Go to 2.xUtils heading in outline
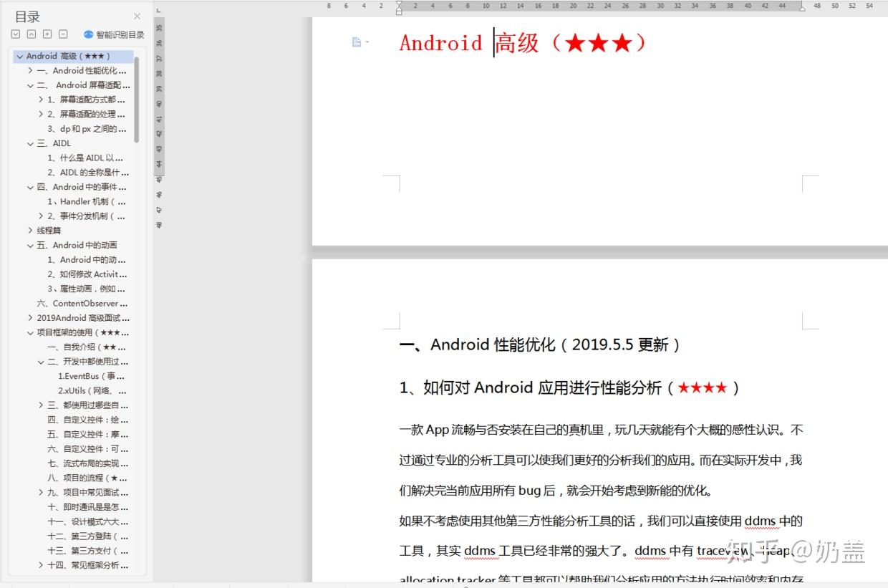Viewport: 888px width, 588px height. click(92, 390)
